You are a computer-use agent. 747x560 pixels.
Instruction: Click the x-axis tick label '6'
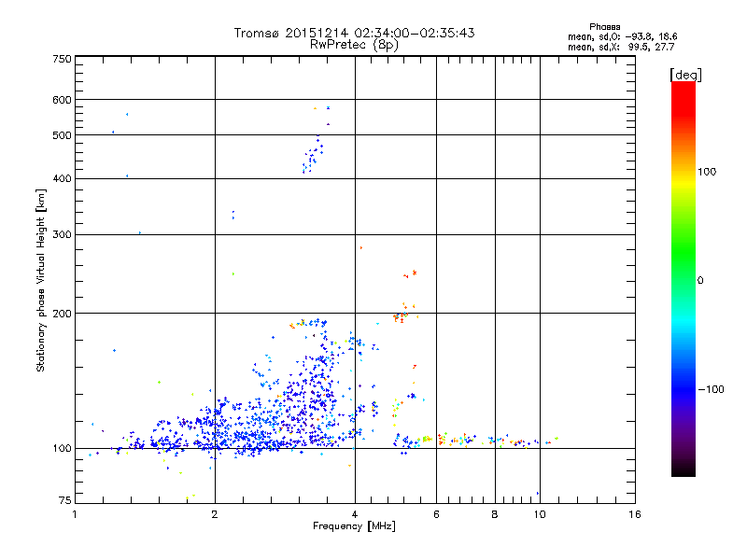pyautogui.click(x=436, y=514)
